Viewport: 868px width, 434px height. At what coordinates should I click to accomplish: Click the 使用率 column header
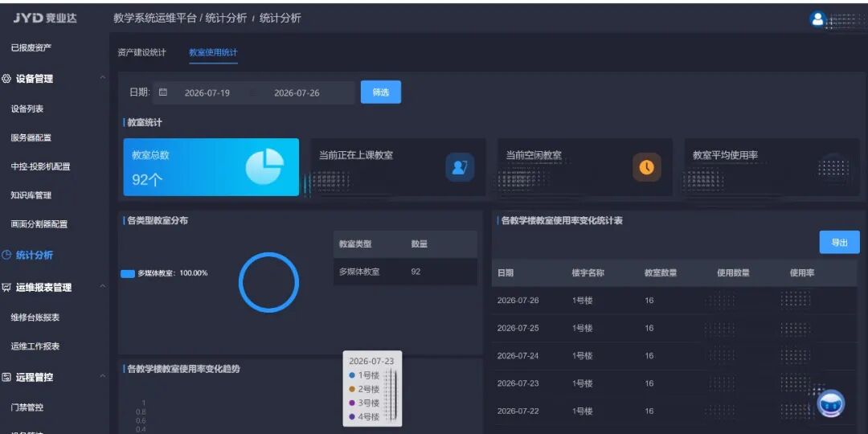coord(802,273)
